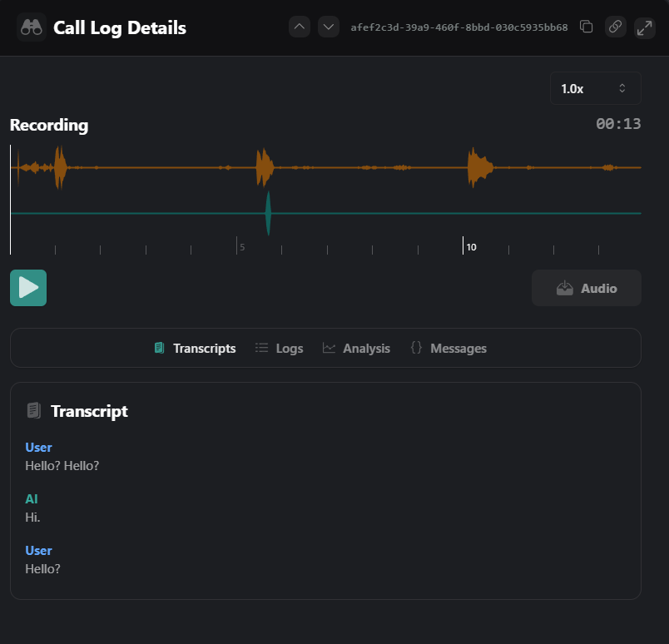The width and height of the screenshot is (669, 644).
Task: Open the playback speed selector showing 1.0x
Action: [595, 87]
